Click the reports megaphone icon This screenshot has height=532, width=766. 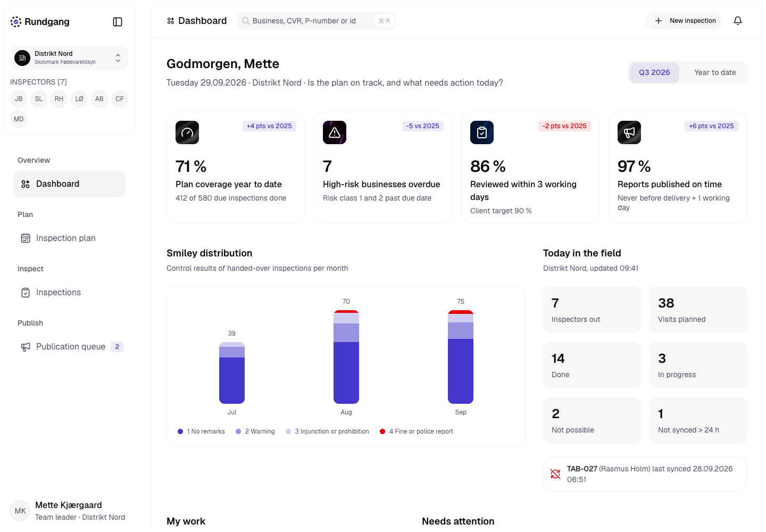tap(629, 132)
